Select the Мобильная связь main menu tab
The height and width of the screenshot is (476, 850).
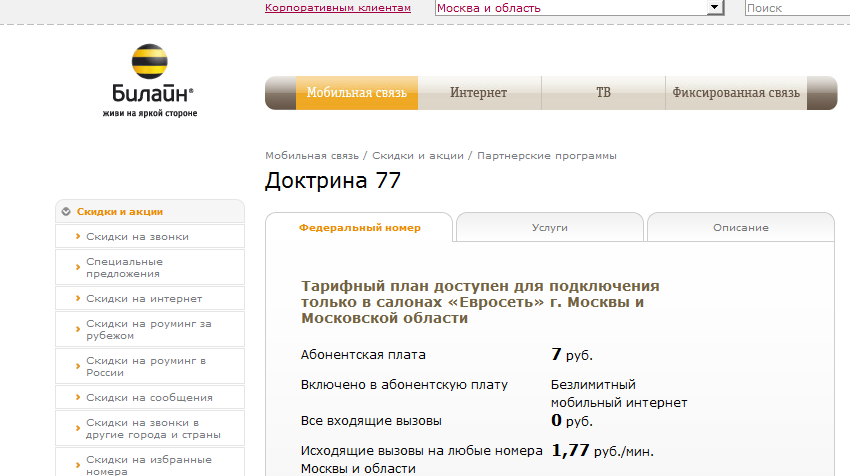point(357,93)
